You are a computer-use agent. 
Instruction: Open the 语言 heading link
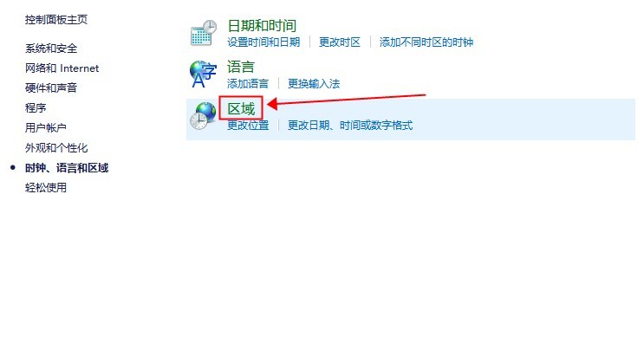[241, 67]
